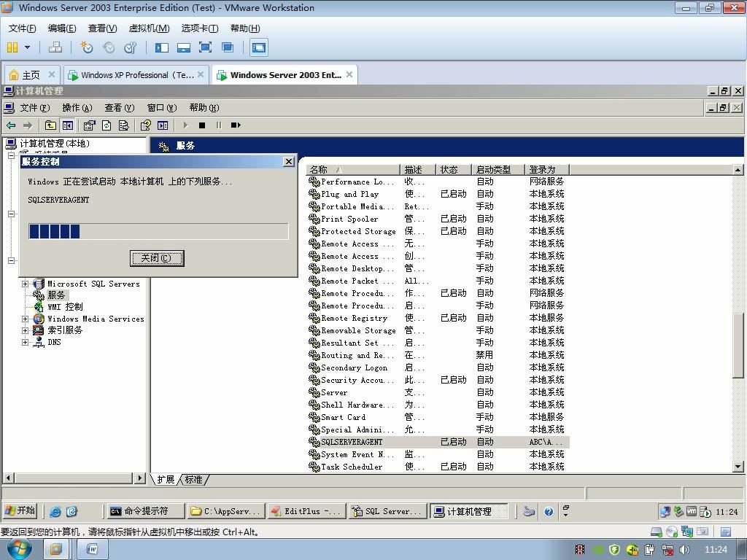Select 计算机管理(本地) root node
This screenshot has height=560, width=747.
54,144
